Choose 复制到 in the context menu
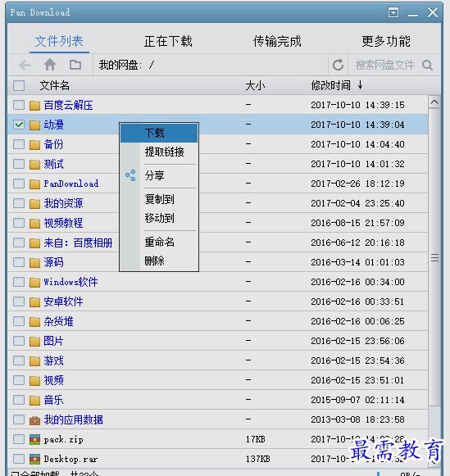 coord(159,199)
